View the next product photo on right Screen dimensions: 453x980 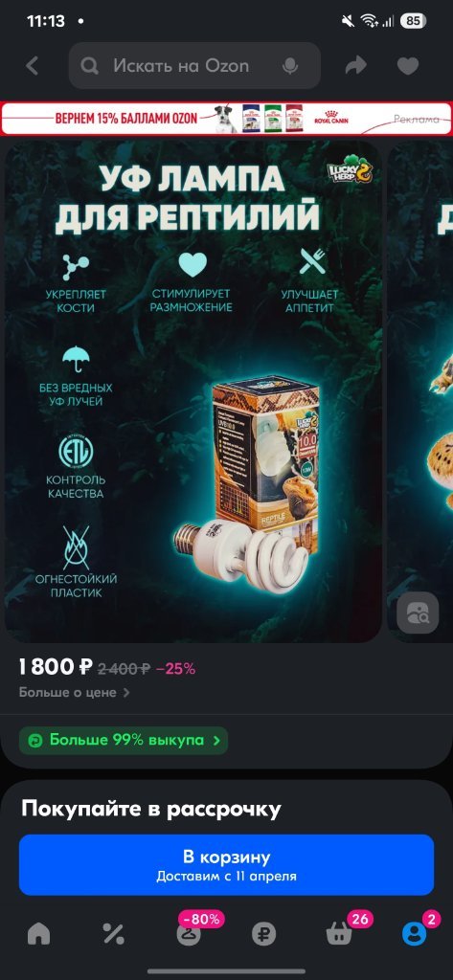(420, 391)
